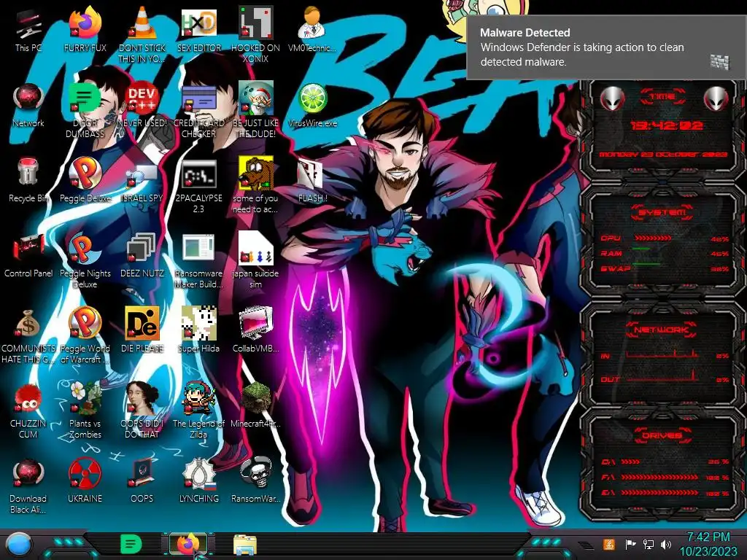Image resolution: width=747 pixels, height=560 pixels.
Task: Click the Start orb on the taskbar
Action: click(19, 545)
